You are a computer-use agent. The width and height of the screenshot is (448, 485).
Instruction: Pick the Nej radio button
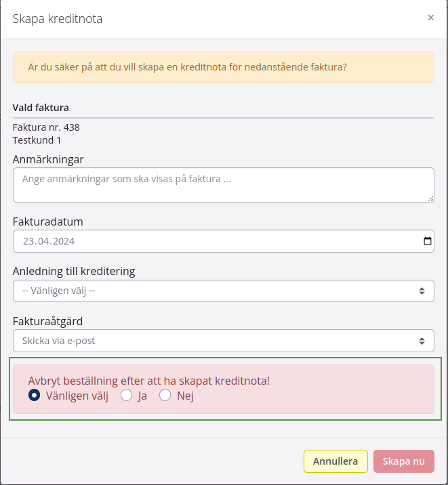point(165,396)
